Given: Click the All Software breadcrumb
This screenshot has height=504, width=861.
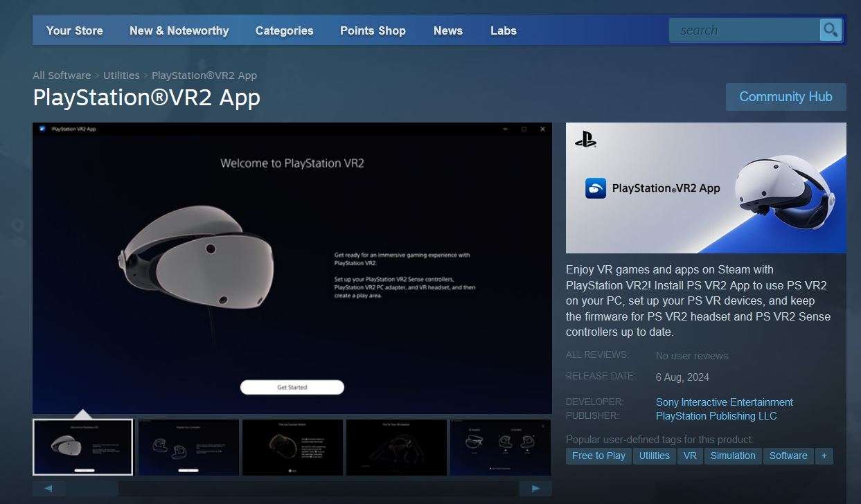Looking at the screenshot, I should [62, 75].
